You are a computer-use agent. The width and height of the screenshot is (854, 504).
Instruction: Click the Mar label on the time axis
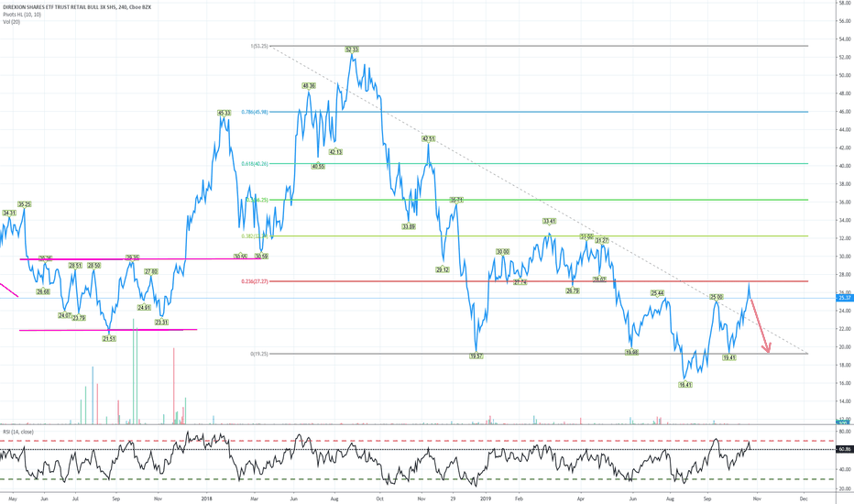pyautogui.click(x=255, y=498)
